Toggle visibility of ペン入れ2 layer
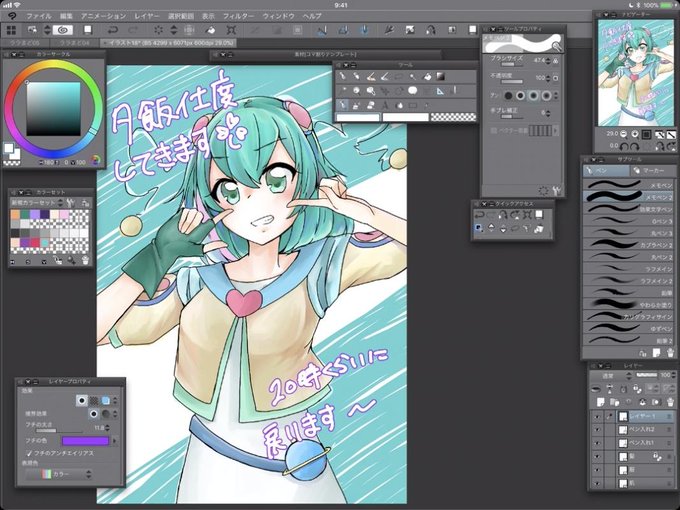680x510 pixels. pos(597,430)
